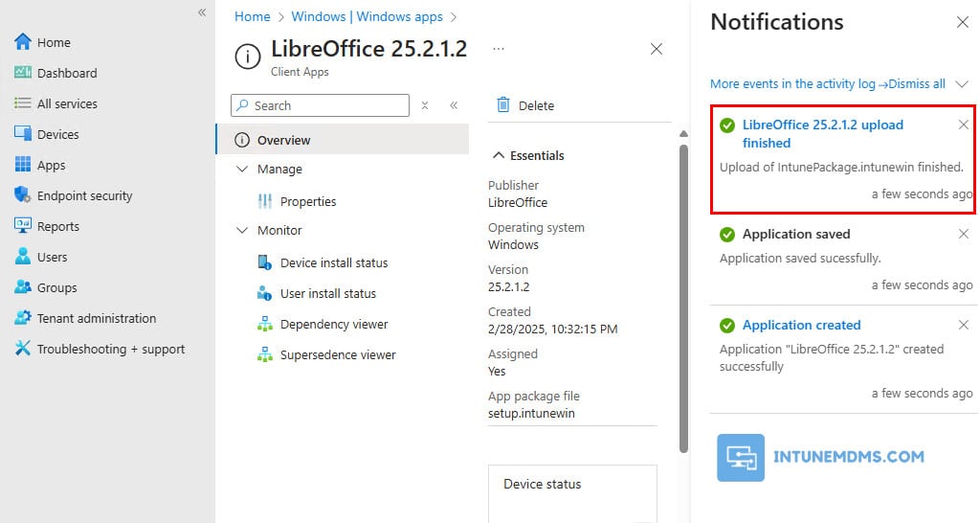The height and width of the screenshot is (523, 980).
Task: Click the Overview info icon
Action: click(242, 140)
